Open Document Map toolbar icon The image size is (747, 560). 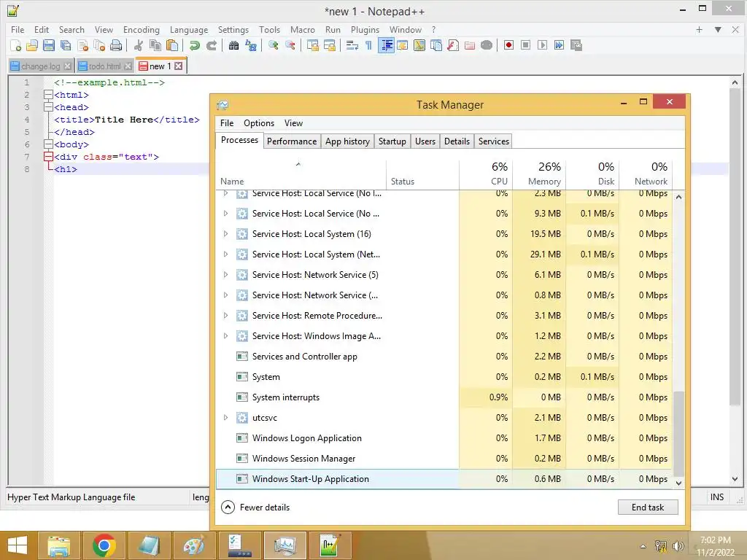coord(419,45)
